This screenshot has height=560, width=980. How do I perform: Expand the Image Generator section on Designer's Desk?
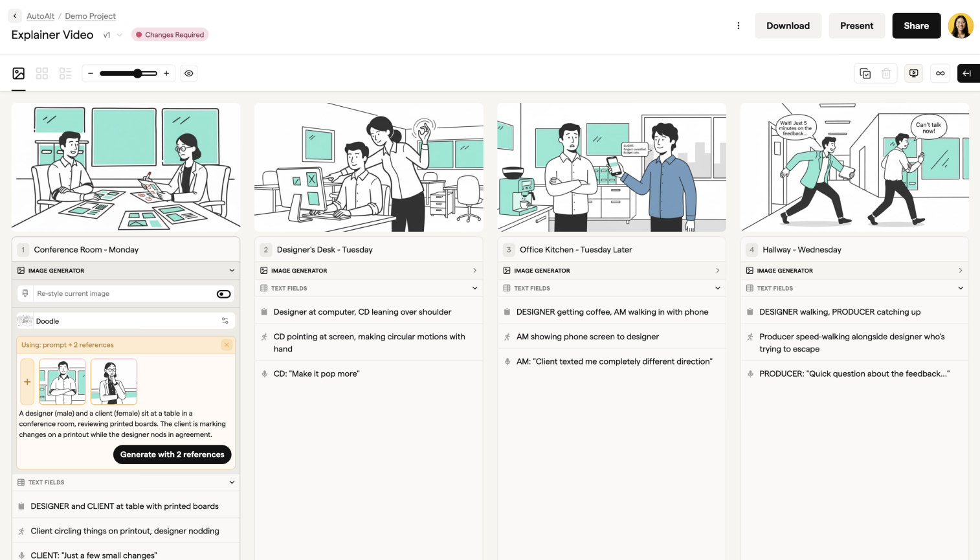pyautogui.click(x=474, y=270)
